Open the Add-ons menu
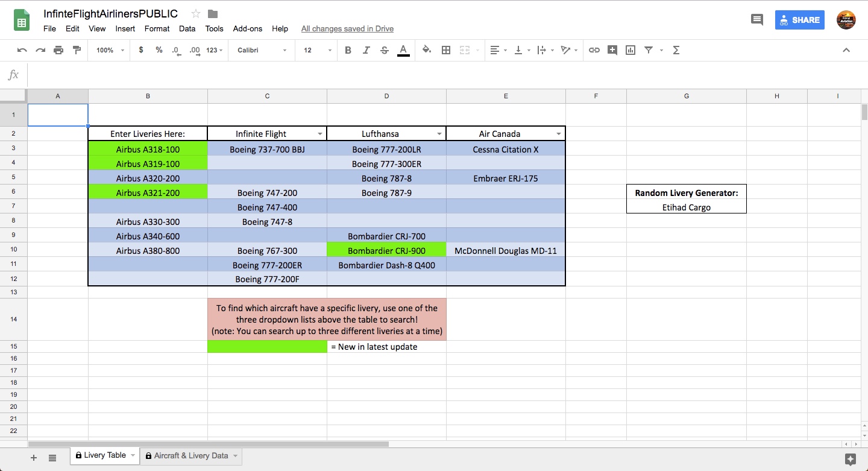 coord(248,28)
